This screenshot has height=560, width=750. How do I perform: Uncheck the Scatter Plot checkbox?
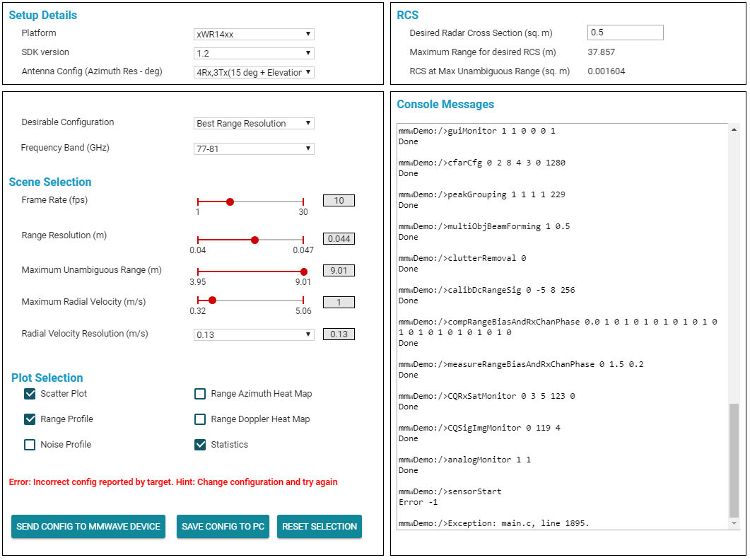(x=30, y=394)
